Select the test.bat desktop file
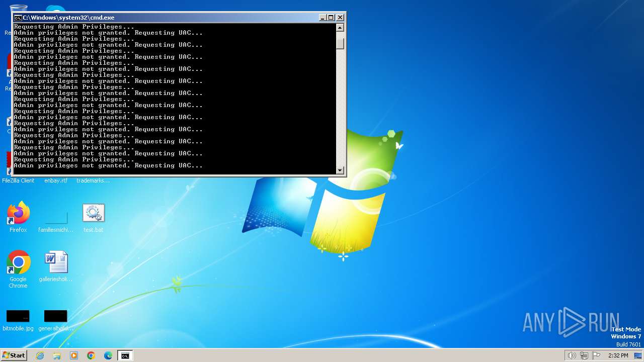 pos(93,217)
